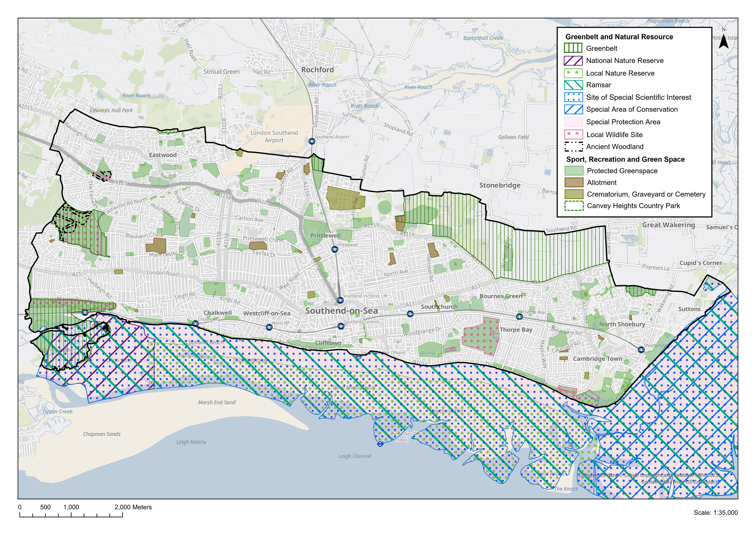Click the 'London Southend Airport' label
Screen dimensions: 756x535
point(274,136)
